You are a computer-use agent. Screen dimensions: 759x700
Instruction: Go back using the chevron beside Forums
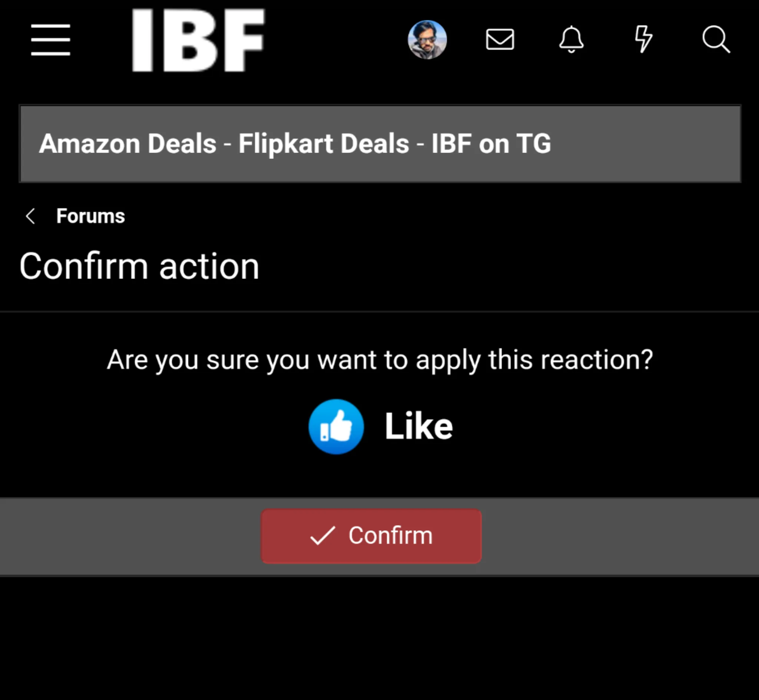coord(30,216)
